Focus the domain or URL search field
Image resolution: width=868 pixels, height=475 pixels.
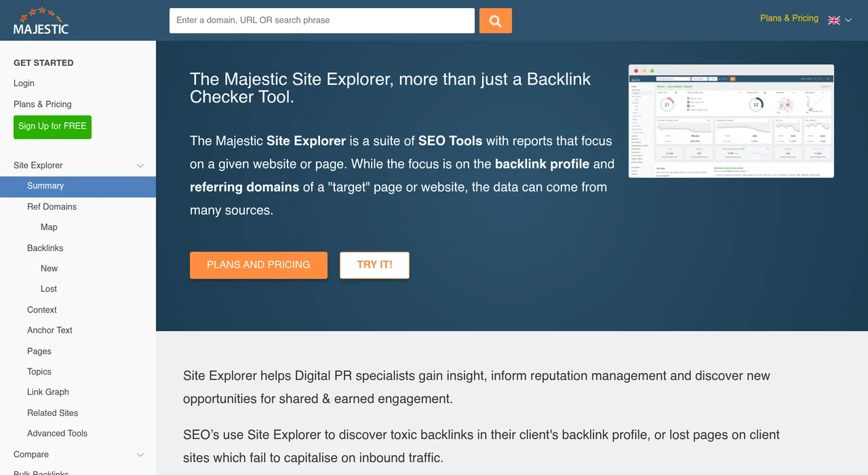322,20
